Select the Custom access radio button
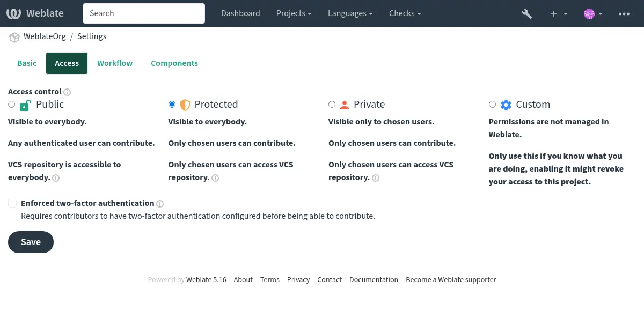 (493, 105)
